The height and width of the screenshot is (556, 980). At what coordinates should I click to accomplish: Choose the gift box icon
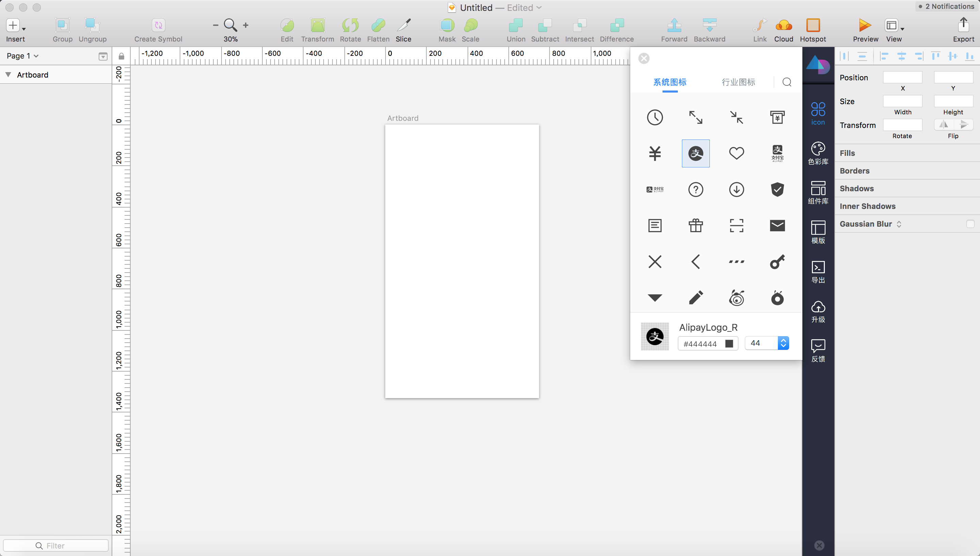click(x=696, y=225)
